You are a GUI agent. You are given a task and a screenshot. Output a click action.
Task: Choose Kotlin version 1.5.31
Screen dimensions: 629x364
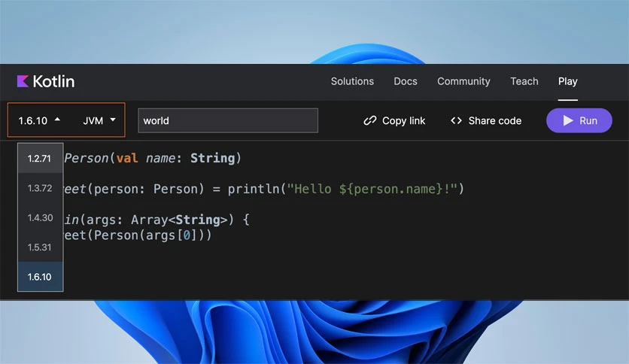click(40, 247)
